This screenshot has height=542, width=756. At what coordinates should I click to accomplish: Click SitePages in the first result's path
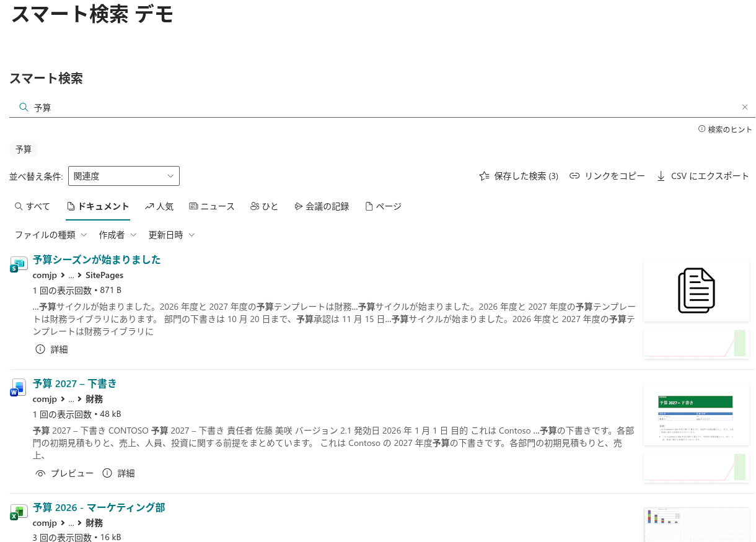(104, 275)
